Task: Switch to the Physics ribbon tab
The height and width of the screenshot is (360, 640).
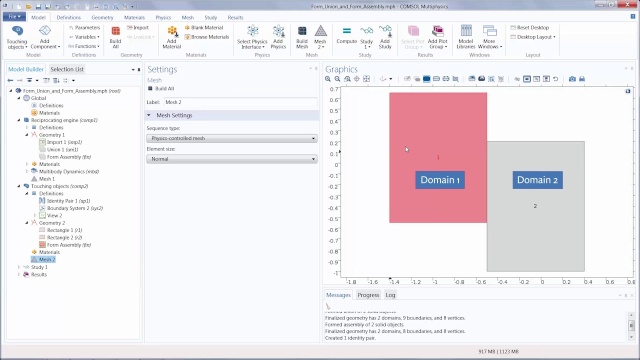Action: point(163,18)
